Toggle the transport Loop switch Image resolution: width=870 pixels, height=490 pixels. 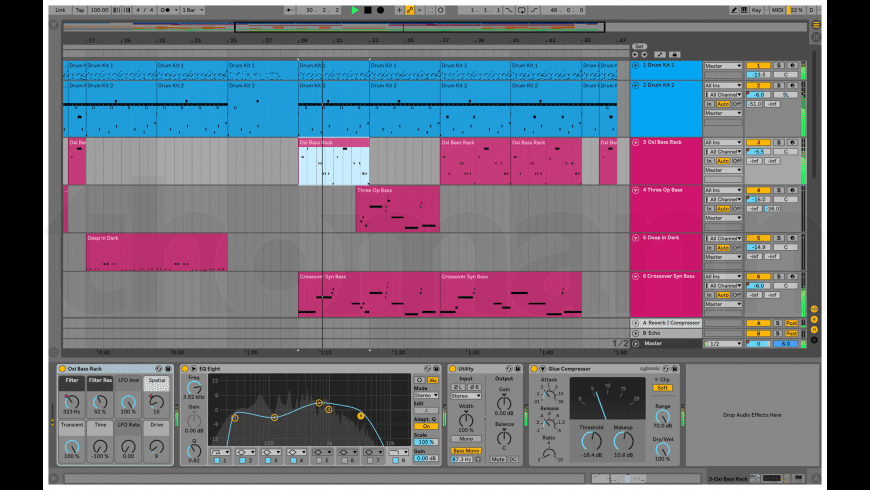click(522, 10)
